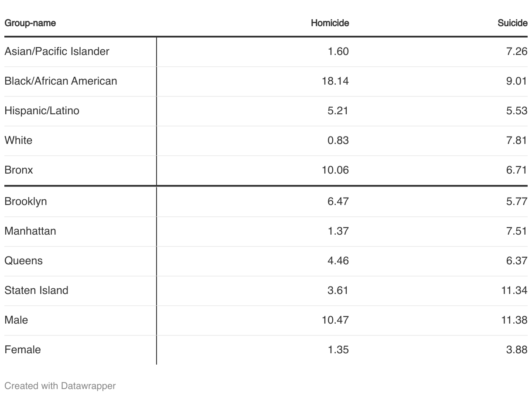Click the Group-name column header

(x=30, y=23)
